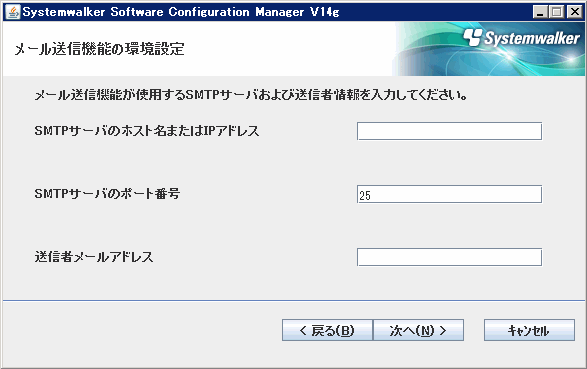Click the teal swirl banner graphic
This screenshot has width=587, height=369.
coord(490,49)
